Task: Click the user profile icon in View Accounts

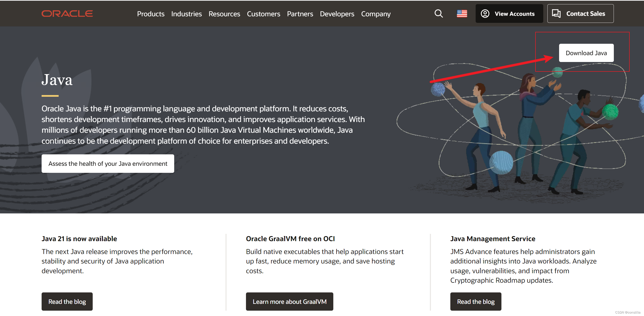Action: 485,13
